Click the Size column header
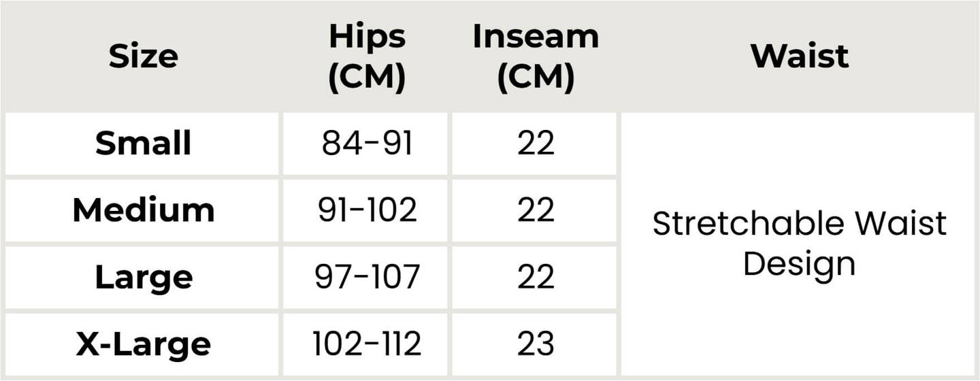Viewport: 980px width, 381px height. [143, 56]
